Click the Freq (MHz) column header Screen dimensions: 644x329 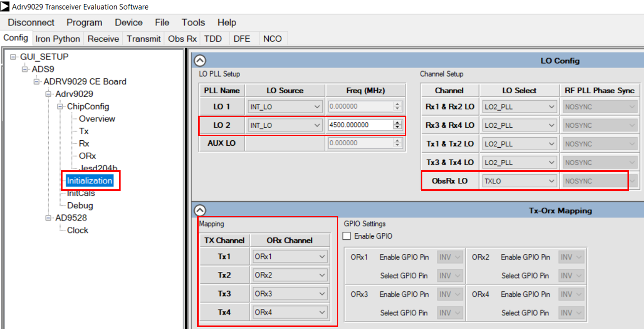365,91
